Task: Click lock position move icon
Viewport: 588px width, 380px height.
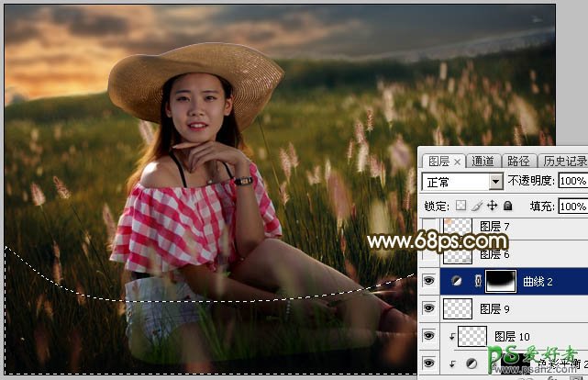Action: point(494,205)
